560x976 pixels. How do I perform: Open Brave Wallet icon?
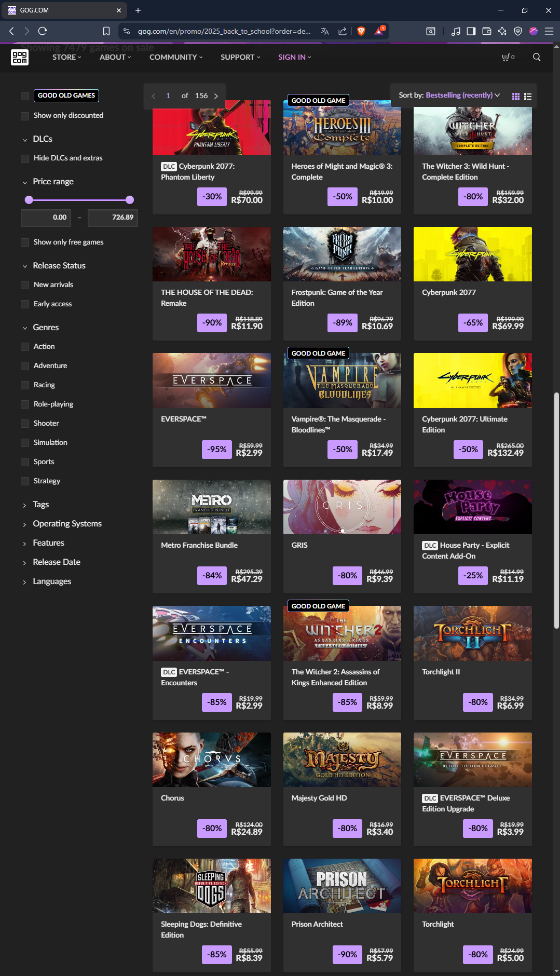coord(486,31)
